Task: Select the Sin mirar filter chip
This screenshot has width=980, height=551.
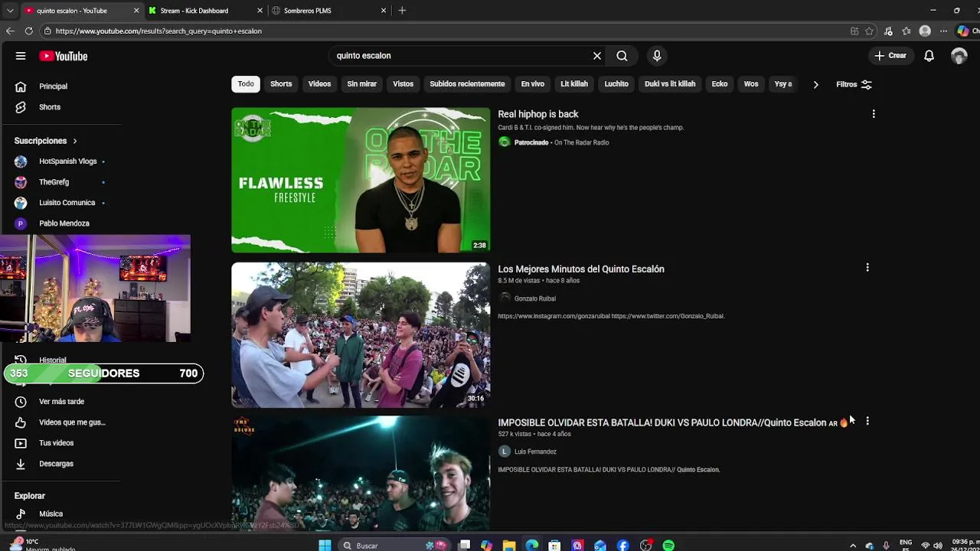Action: click(x=361, y=84)
